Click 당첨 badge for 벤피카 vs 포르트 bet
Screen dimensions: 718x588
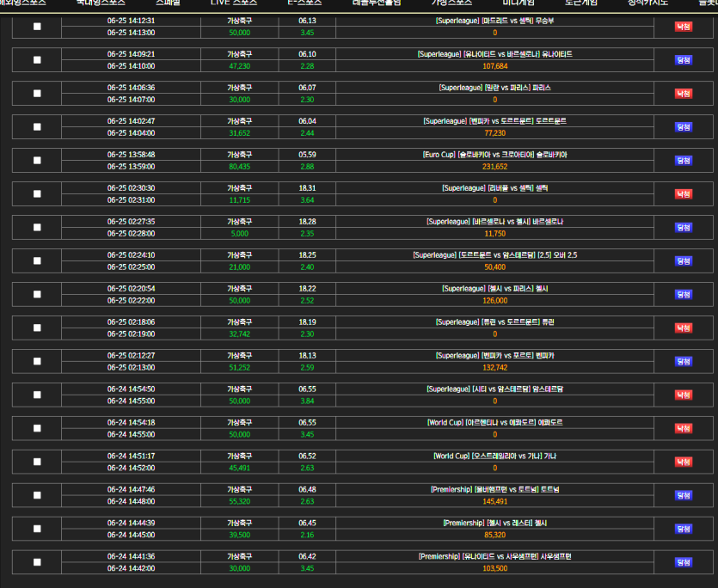click(x=683, y=361)
